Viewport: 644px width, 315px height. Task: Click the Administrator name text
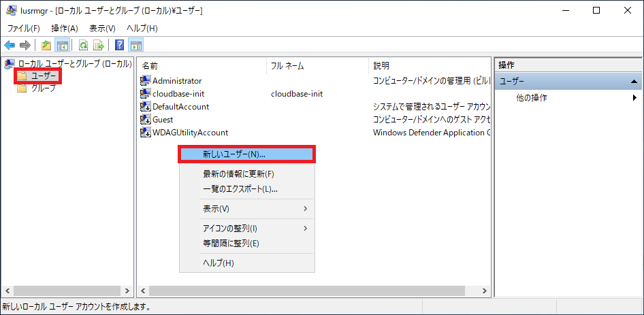tap(177, 80)
